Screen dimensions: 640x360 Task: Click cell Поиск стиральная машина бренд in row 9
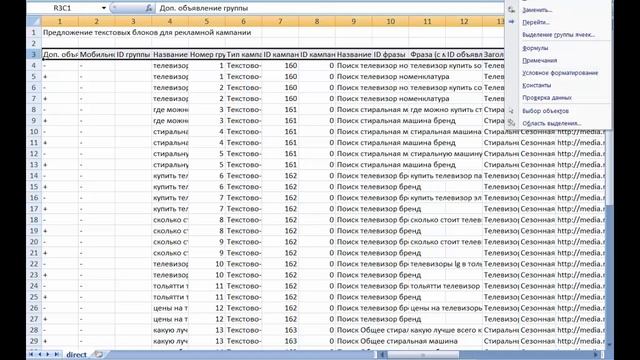tap(396, 120)
